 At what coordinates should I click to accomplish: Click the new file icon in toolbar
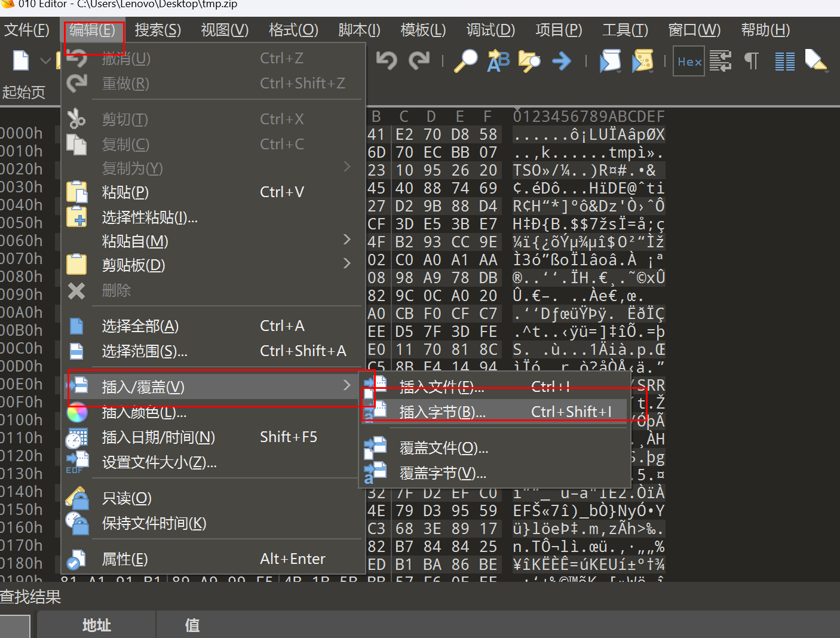click(x=21, y=60)
